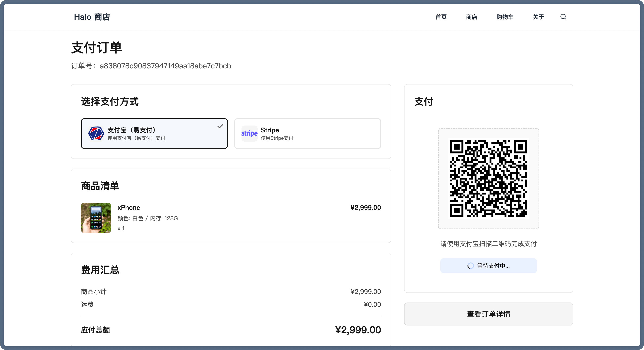Click the waiting-for-payment spinner icon
Screen dimensions: 644x350
click(x=471, y=266)
